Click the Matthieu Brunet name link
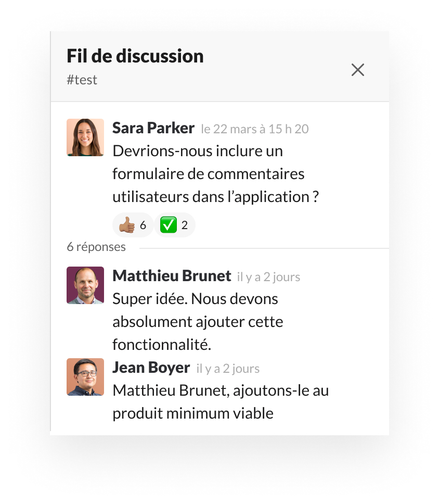The image size is (439, 504). pyautogui.click(x=172, y=276)
